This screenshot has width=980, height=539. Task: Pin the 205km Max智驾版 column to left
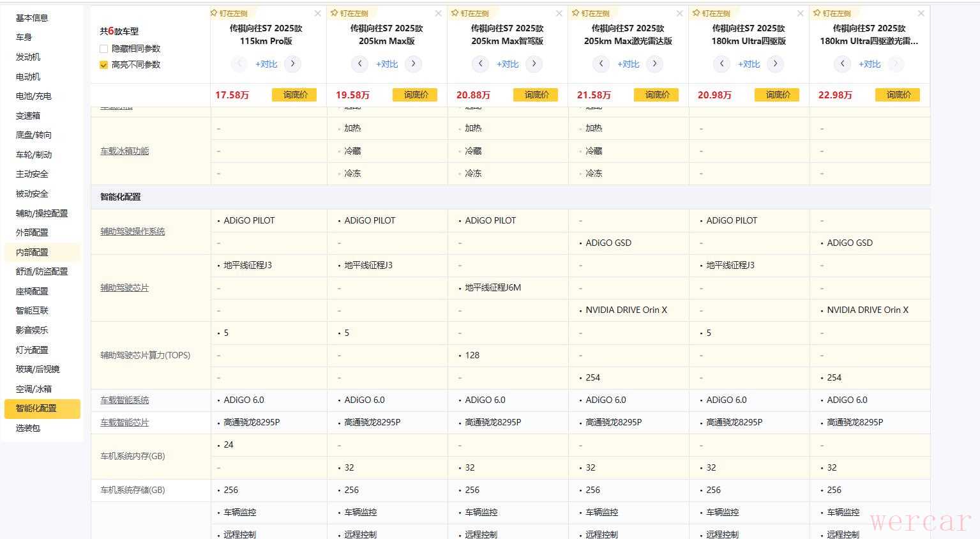[471, 13]
